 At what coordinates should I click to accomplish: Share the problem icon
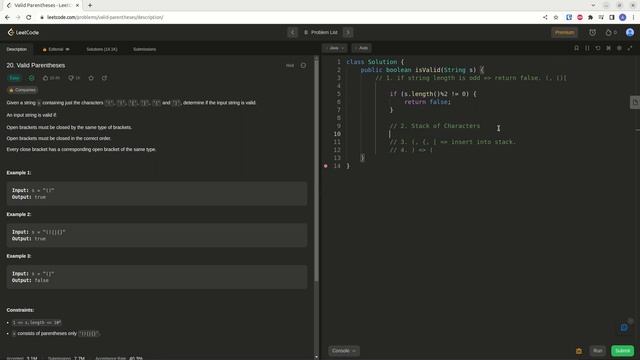tap(104, 78)
